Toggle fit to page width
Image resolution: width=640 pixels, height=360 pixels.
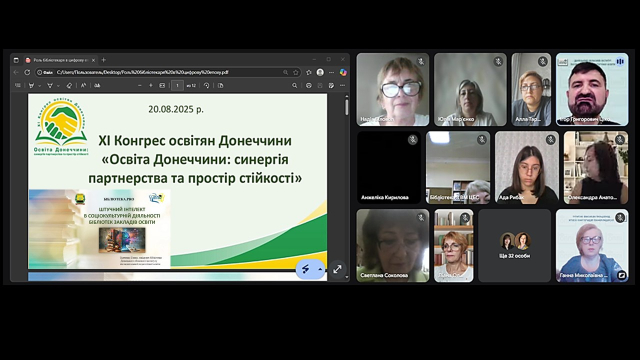(x=162, y=85)
